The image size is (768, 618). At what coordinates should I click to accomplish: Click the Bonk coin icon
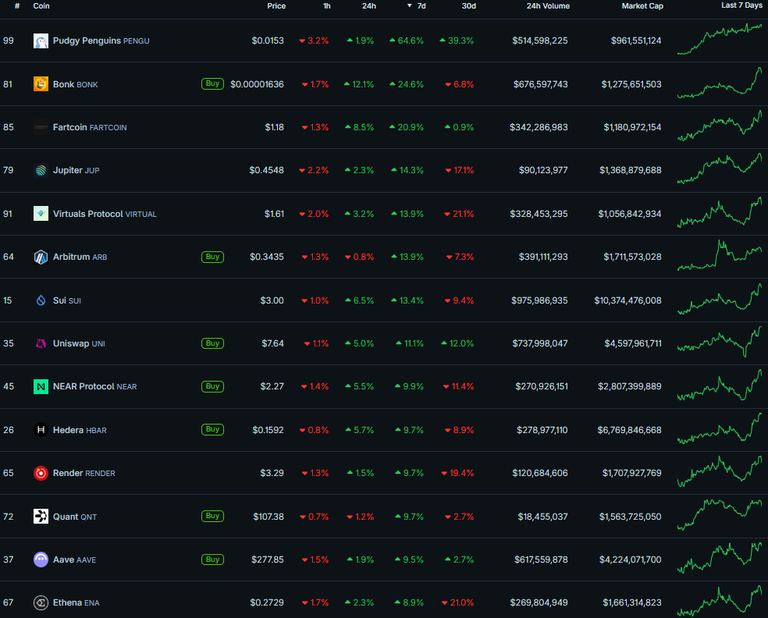click(41, 84)
